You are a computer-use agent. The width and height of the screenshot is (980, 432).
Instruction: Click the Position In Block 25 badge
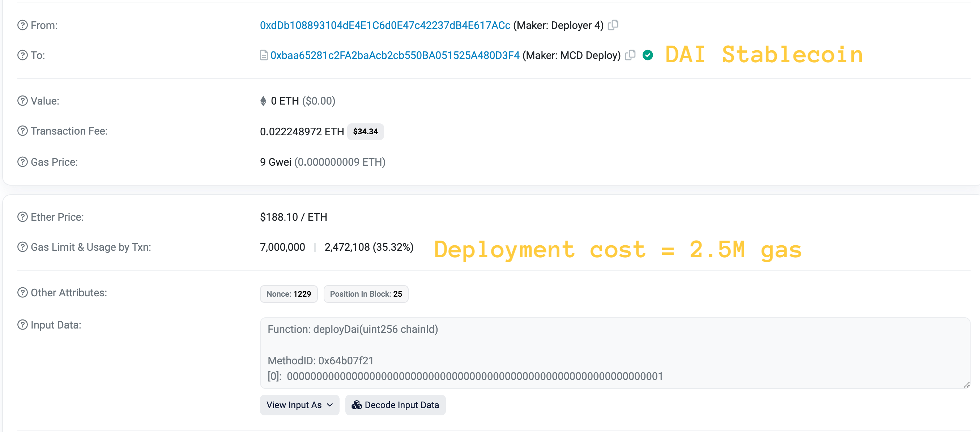point(366,294)
